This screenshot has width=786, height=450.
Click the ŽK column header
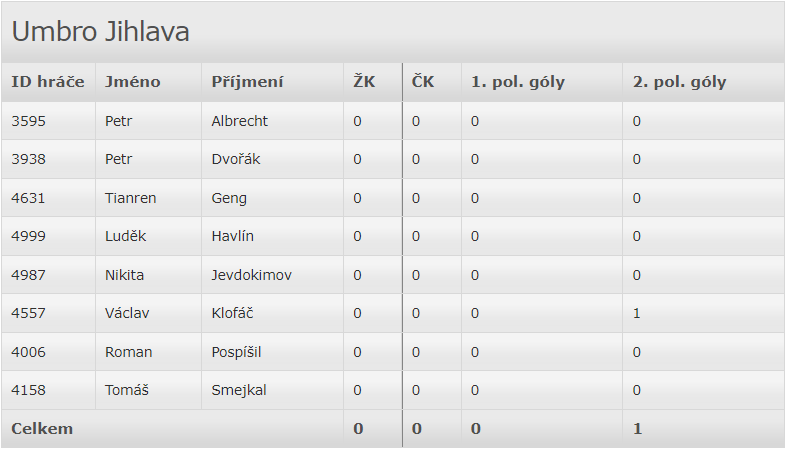point(364,82)
